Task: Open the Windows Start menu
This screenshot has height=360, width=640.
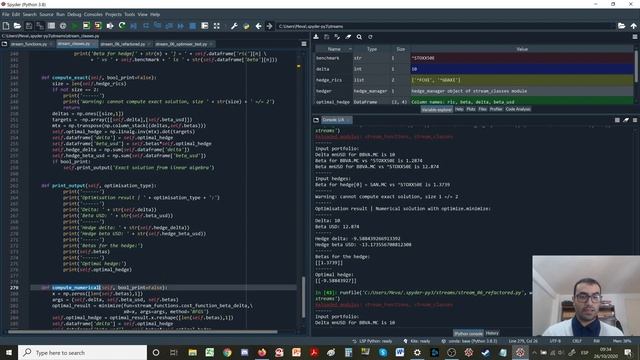Action: pyautogui.click(x=9, y=352)
